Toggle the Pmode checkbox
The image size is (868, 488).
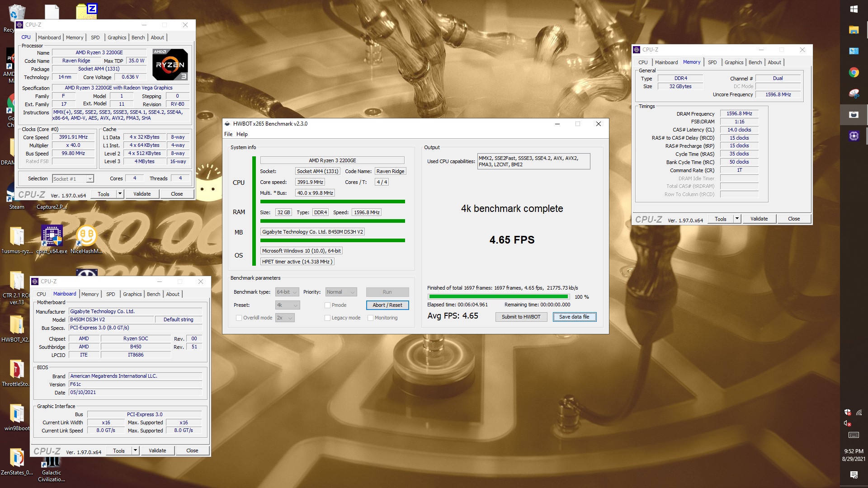(x=327, y=305)
